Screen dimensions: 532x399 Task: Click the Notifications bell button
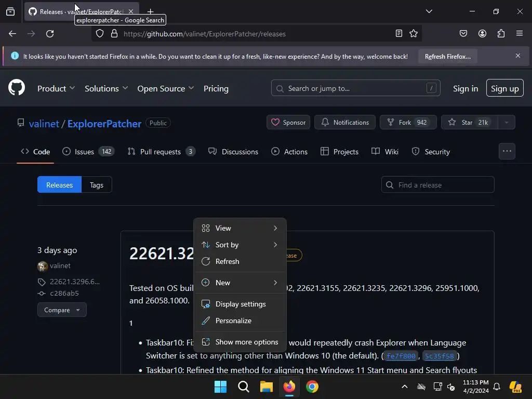[x=345, y=123]
